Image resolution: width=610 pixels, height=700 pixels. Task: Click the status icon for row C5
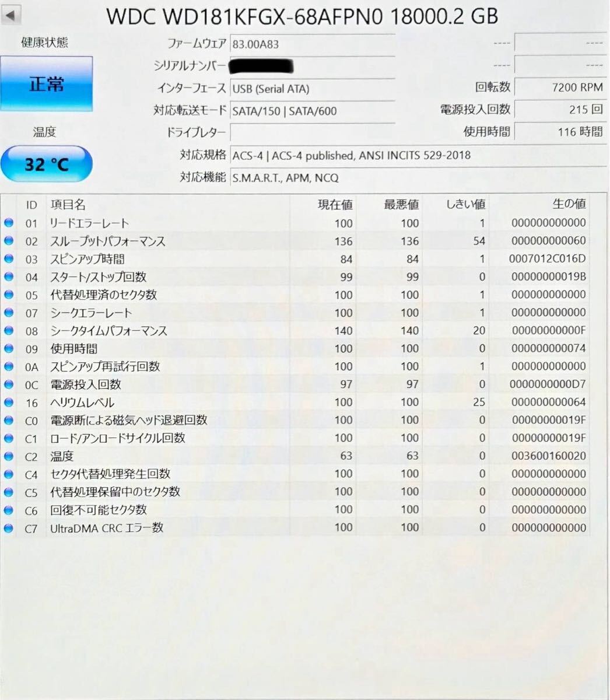(x=8, y=492)
